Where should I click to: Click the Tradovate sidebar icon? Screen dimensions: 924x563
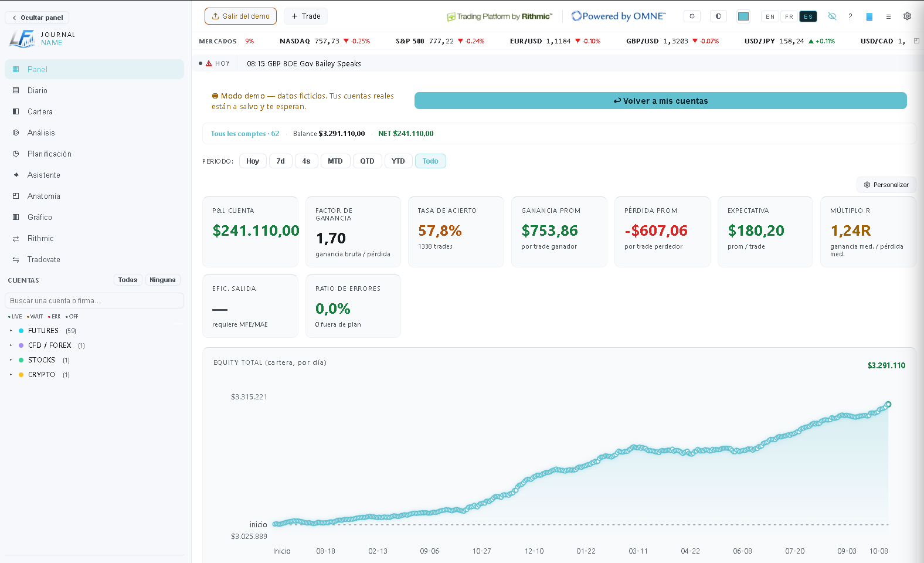pos(16,259)
